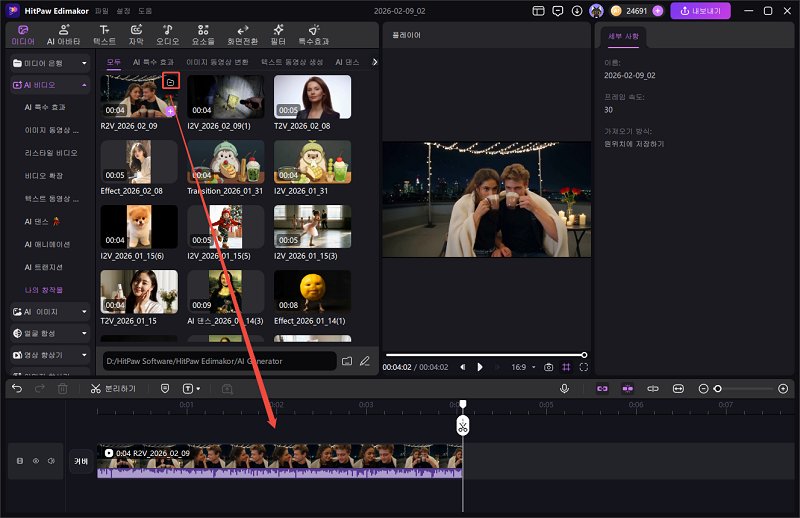Viewport: 800px width, 518px height.
Task: Open the 텍스트 (Text) tool tab
Action: point(104,35)
